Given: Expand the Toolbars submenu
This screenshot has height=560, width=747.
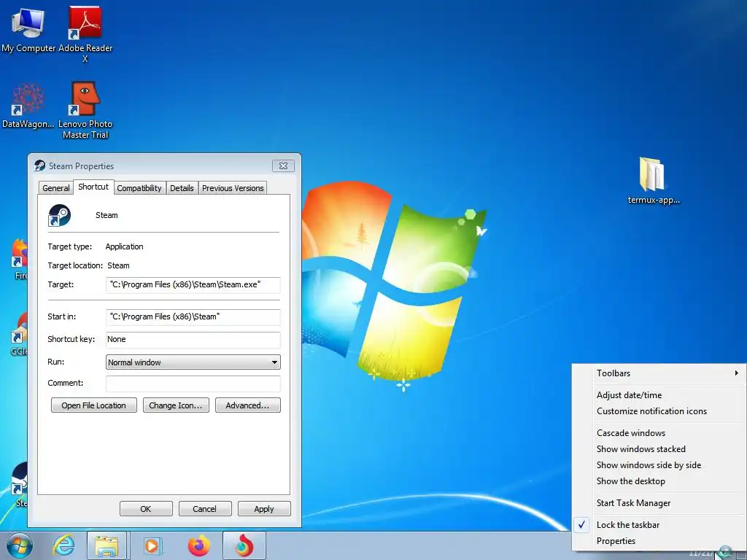Looking at the screenshot, I should tap(659, 373).
